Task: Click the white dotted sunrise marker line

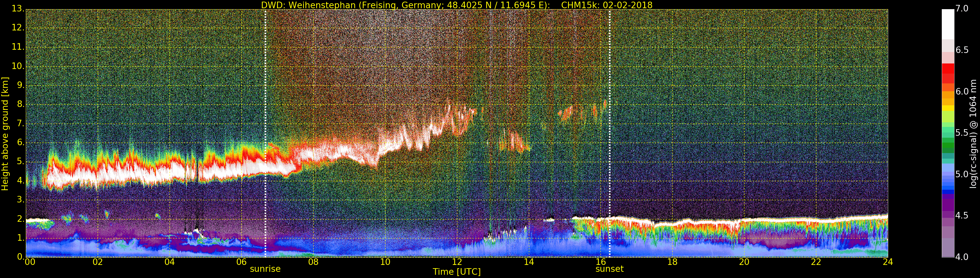Action: [265, 133]
